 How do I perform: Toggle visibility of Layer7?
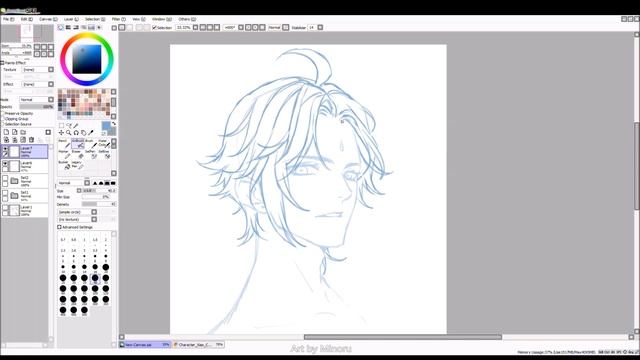tap(5, 149)
